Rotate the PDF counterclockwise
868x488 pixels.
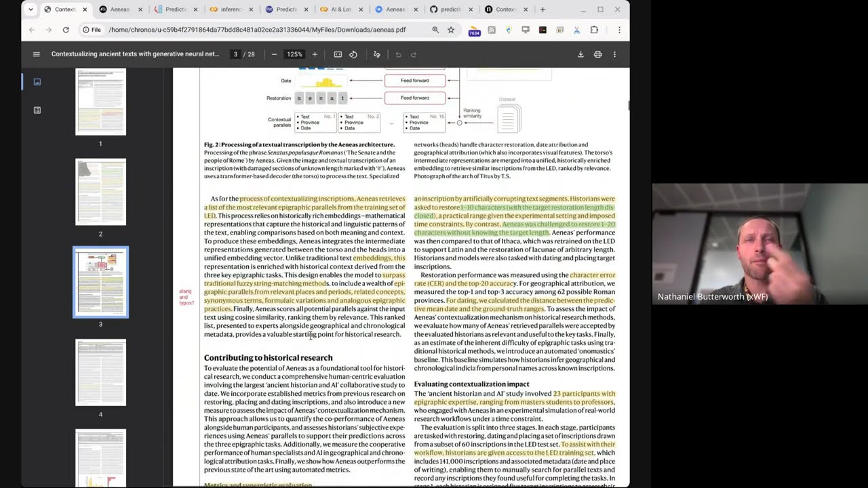[353, 54]
